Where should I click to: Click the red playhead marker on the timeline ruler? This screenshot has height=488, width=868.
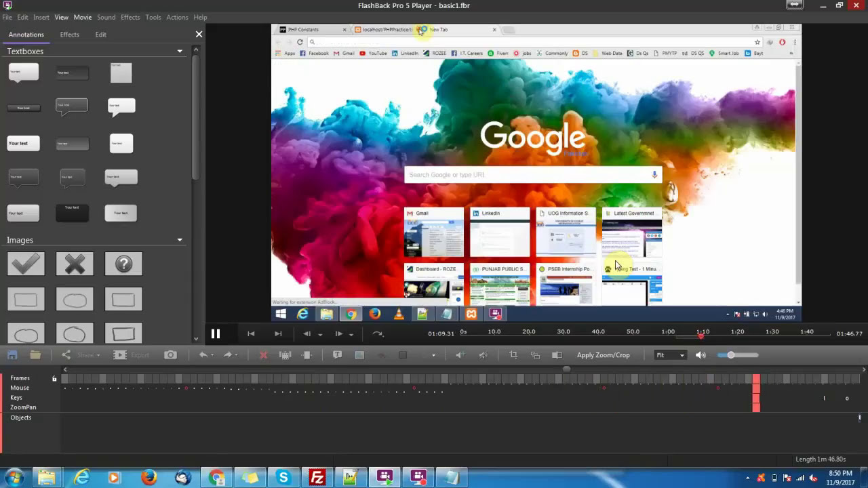click(701, 336)
